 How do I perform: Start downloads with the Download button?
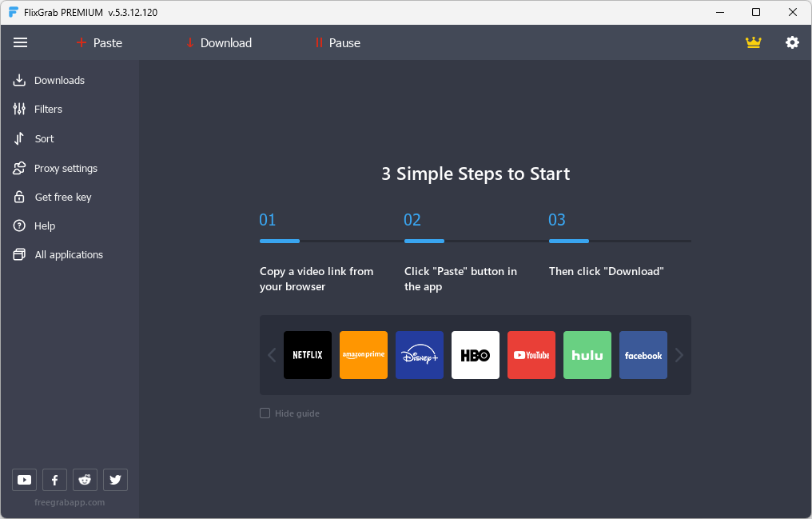pos(219,43)
